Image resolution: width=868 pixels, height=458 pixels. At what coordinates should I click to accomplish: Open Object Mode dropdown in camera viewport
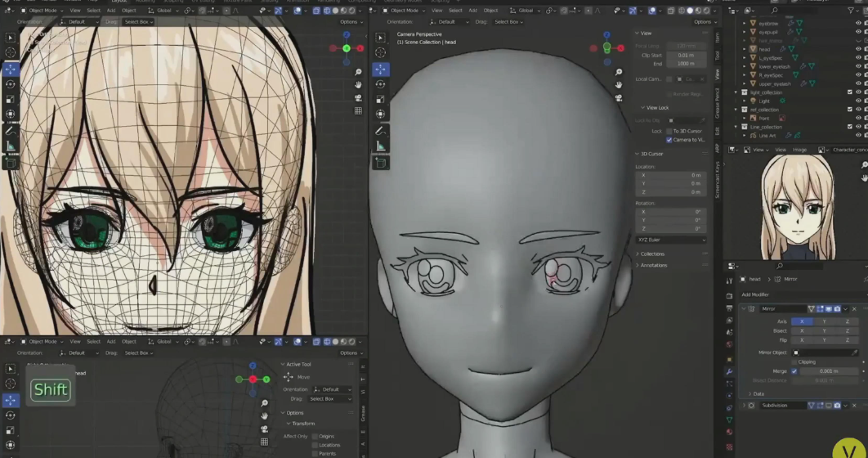coord(404,11)
